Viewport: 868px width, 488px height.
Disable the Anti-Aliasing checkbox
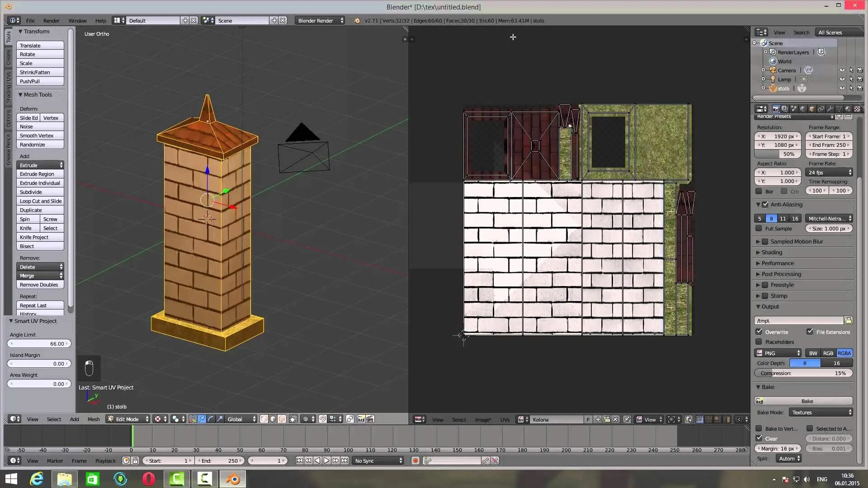pos(765,204)
